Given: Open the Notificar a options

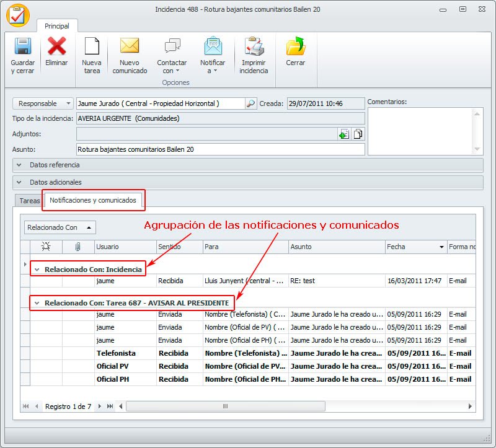Looking at the screenshot, I should (213, 56).
